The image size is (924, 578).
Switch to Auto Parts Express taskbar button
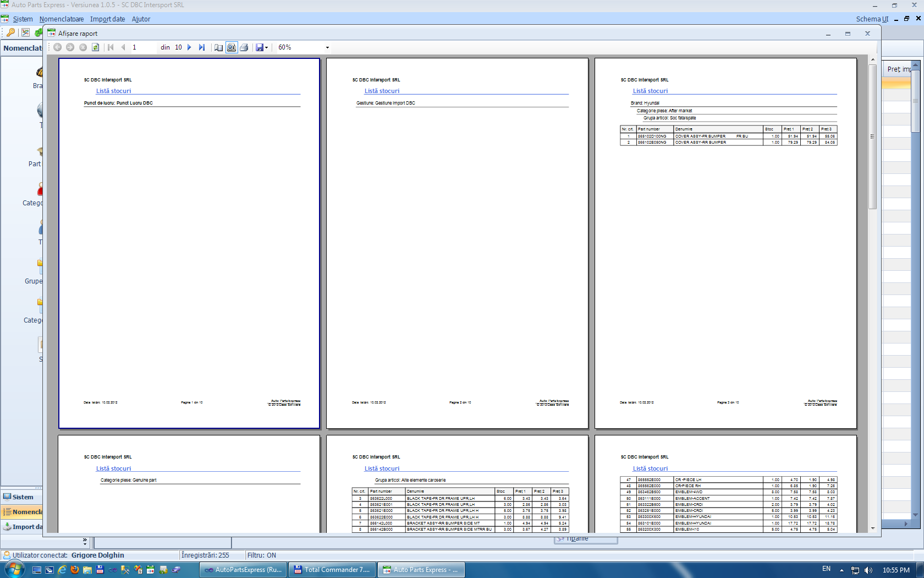(421, 570)
